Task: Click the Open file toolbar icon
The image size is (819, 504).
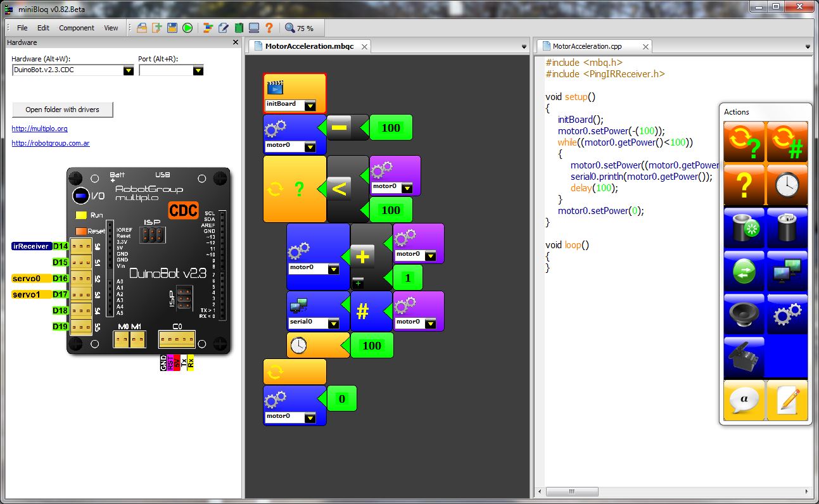Action: 142,28
